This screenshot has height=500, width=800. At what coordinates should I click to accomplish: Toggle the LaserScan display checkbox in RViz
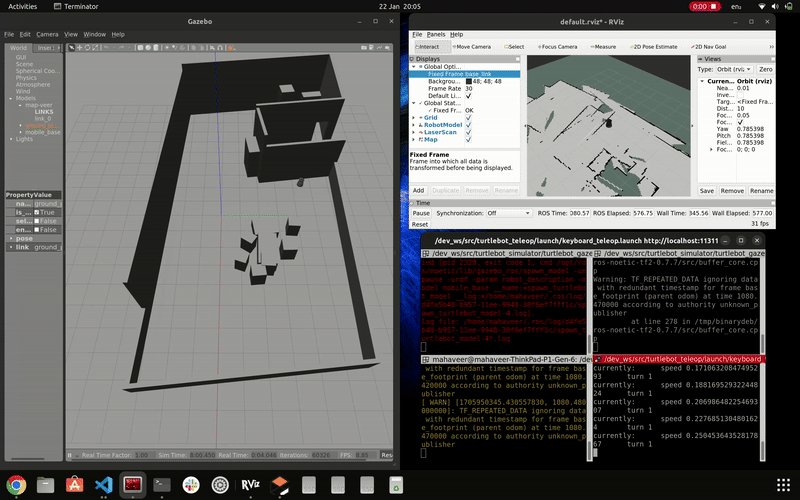(468, 132)
